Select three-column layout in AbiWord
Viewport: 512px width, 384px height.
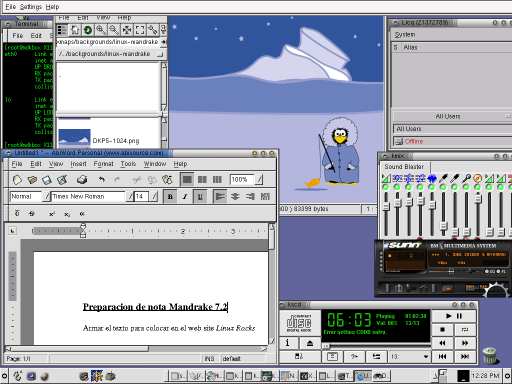click(x=217, y=180)
